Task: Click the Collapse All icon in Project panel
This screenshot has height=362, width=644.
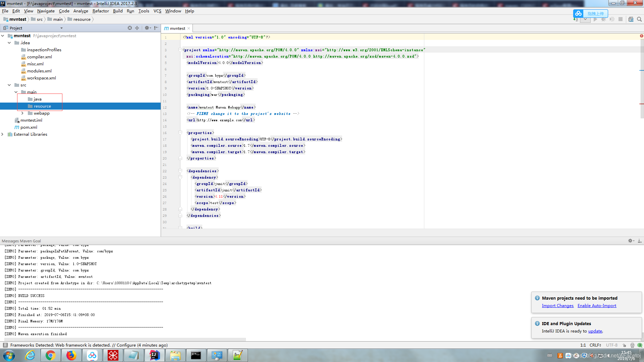Action: pyautogui.click(x=137, y=28)
